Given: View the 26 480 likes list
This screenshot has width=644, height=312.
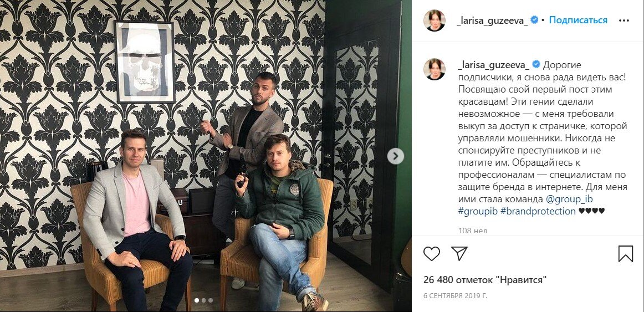Looking at the screenshot, I should pyautogui.click(x=485, y=280).
